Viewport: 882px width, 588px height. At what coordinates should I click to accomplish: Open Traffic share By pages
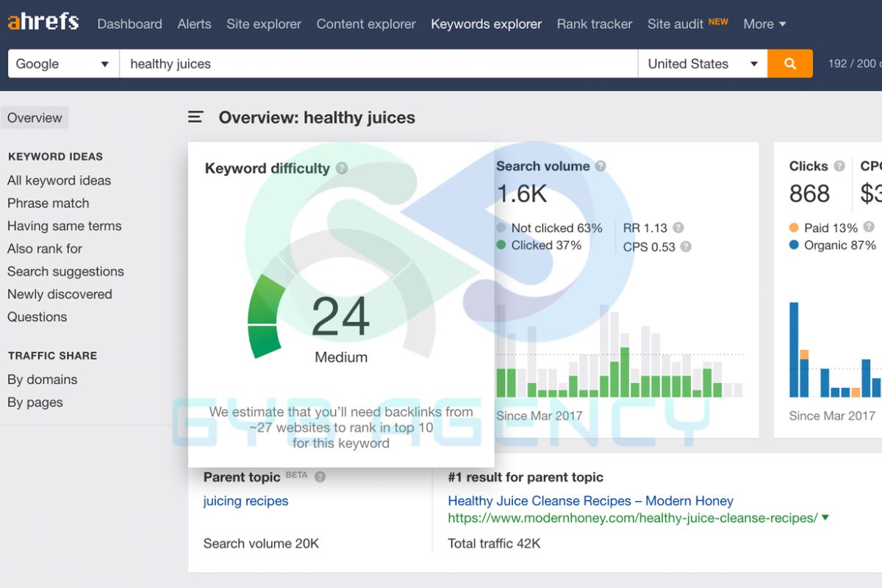(35, 402)
